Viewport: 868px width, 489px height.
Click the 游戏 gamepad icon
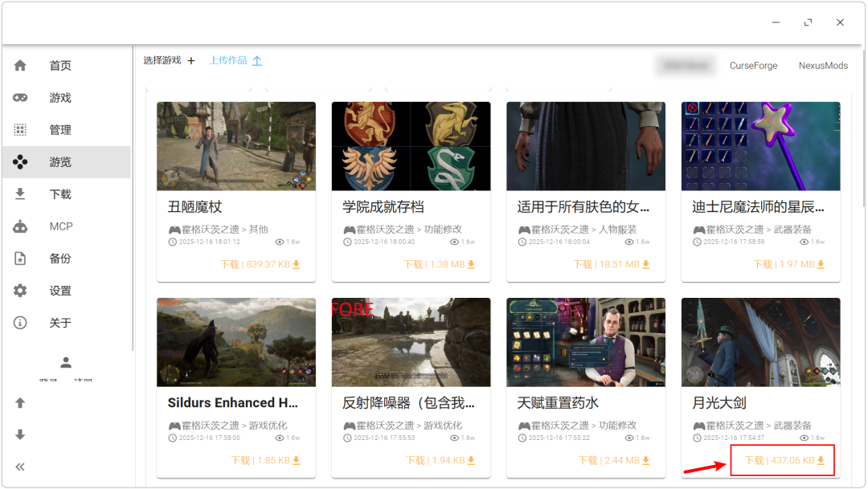tap(20, 97)
